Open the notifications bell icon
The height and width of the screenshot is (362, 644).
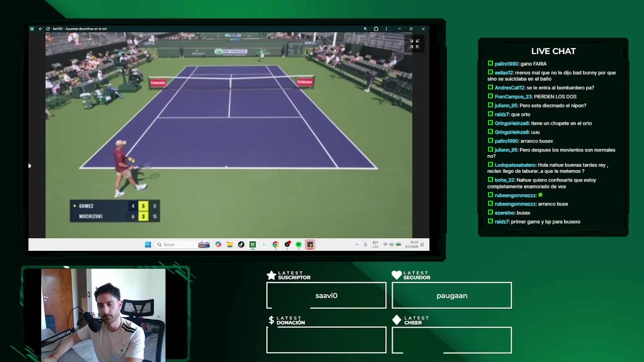point(423,244)
